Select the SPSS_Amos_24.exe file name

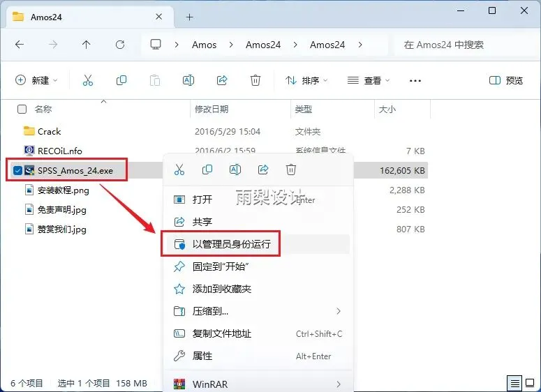coord(75,171)
